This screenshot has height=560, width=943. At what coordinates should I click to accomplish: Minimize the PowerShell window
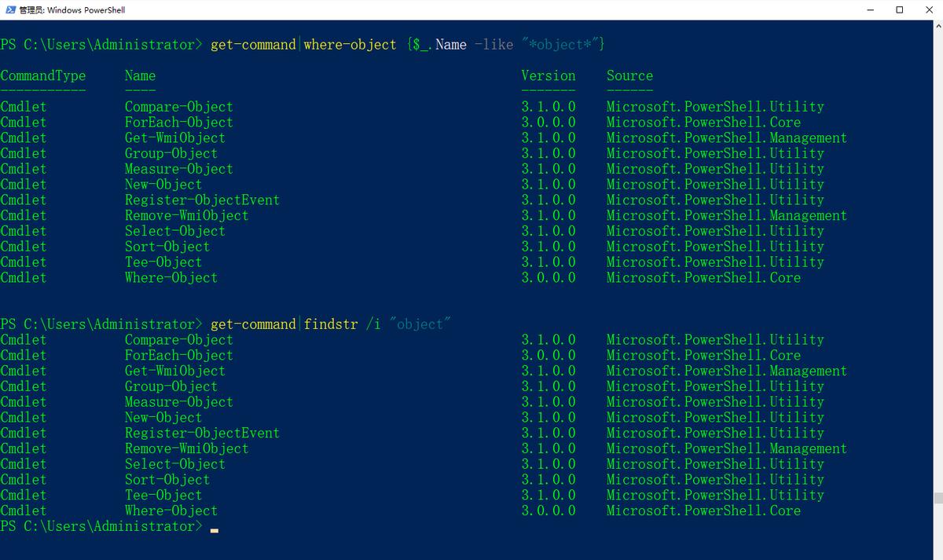871,10
